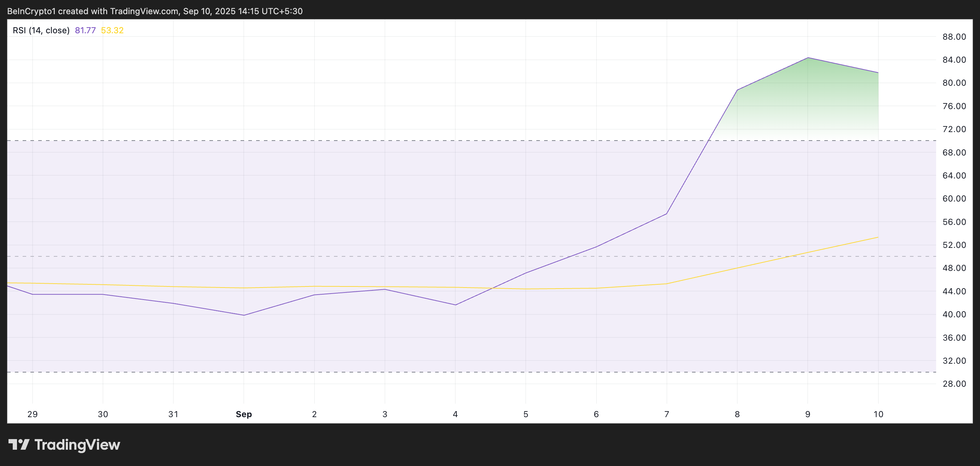Click the date label 10 on the time axis
This screenshot has height=466, width=980.
pyautogui.click(x=878, y=414)
